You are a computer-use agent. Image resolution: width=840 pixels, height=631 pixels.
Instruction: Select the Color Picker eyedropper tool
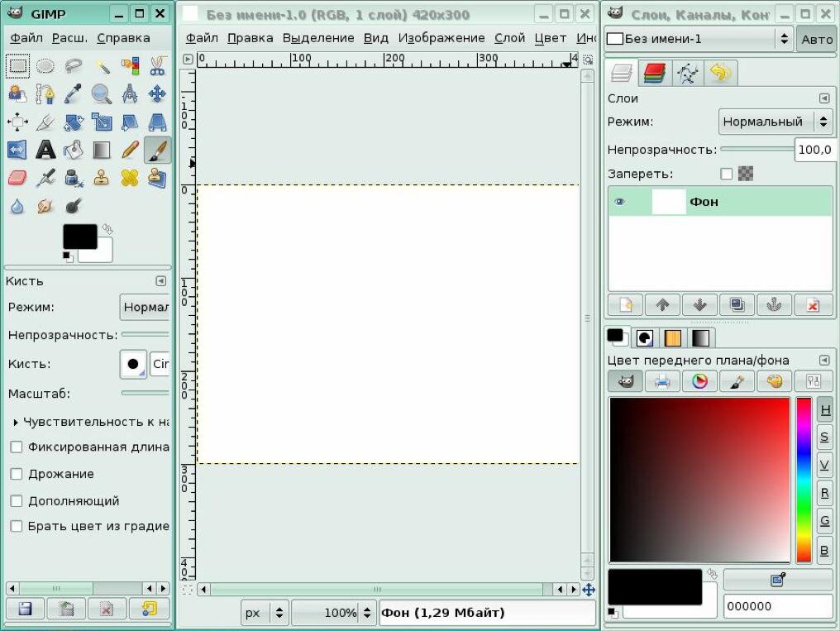(x=74, y=94)
